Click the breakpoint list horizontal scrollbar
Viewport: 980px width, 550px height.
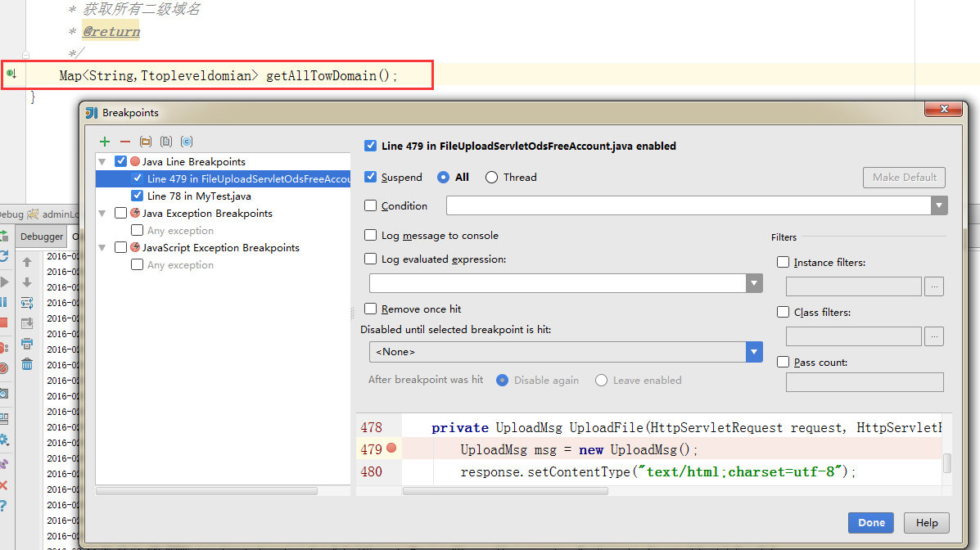[207, 491]
